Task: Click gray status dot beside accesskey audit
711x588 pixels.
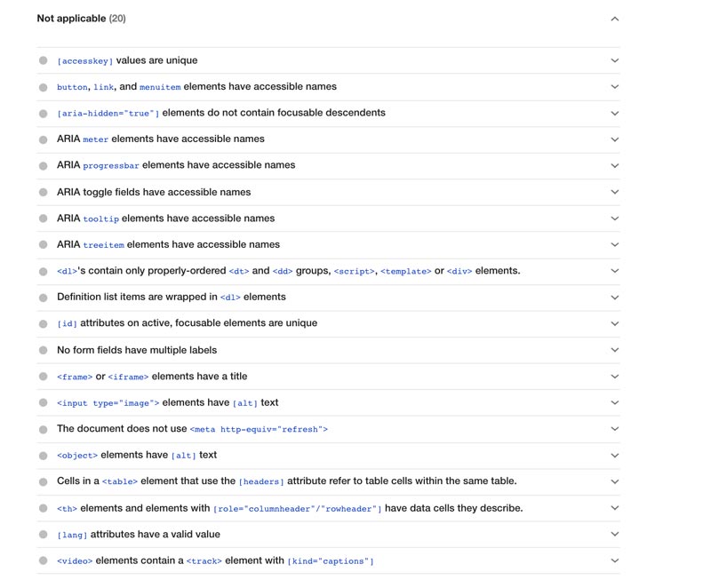Action: click(43, 60)
